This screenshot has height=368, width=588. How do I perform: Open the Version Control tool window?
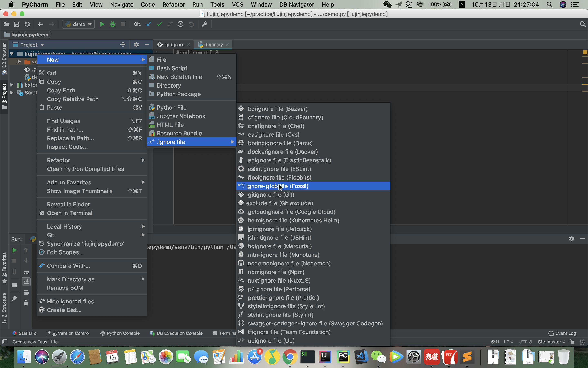pos(68,333)
